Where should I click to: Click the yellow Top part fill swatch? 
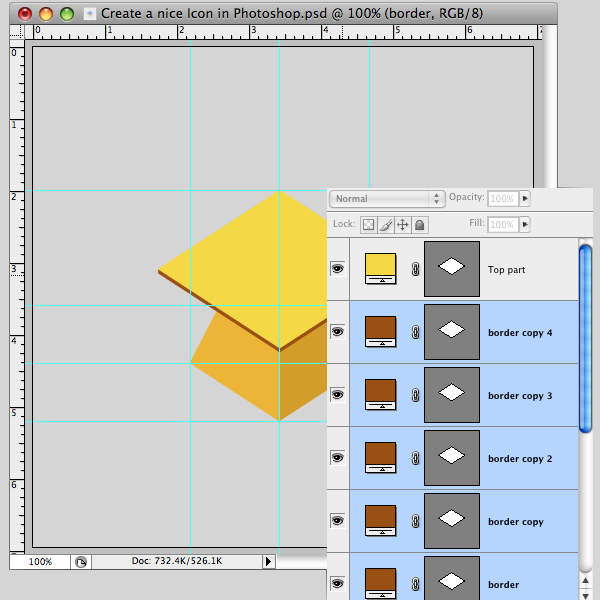(380, 269)
